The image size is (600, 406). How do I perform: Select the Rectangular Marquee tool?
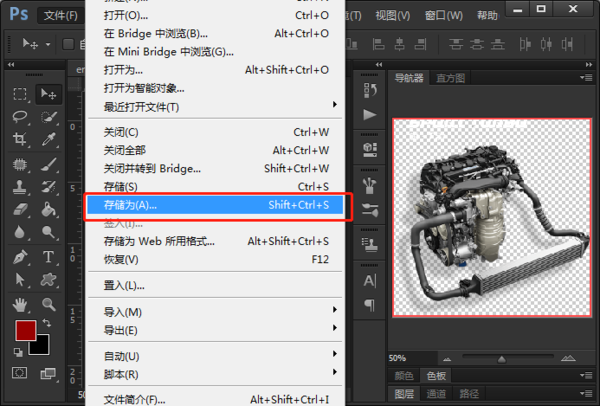tap(20, 94)
